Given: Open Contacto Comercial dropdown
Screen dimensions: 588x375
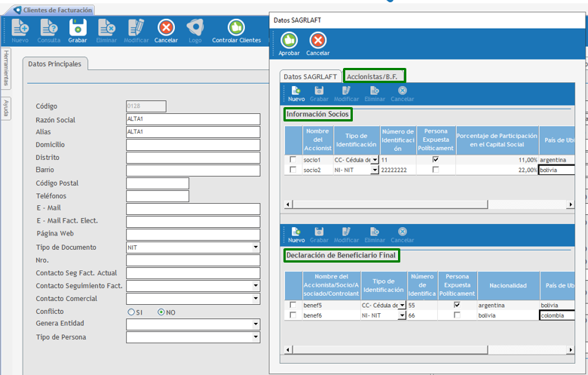Looking at the screenshot, I should tap(256, 299).
